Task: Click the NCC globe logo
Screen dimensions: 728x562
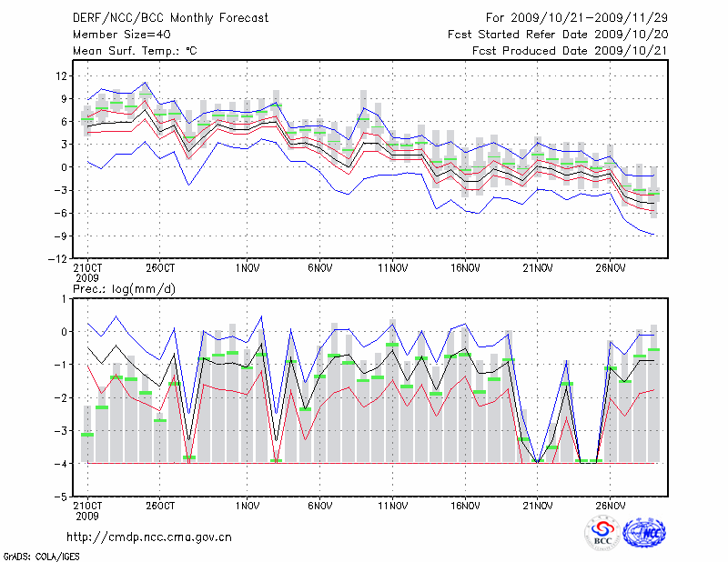Action: [643, 533]
